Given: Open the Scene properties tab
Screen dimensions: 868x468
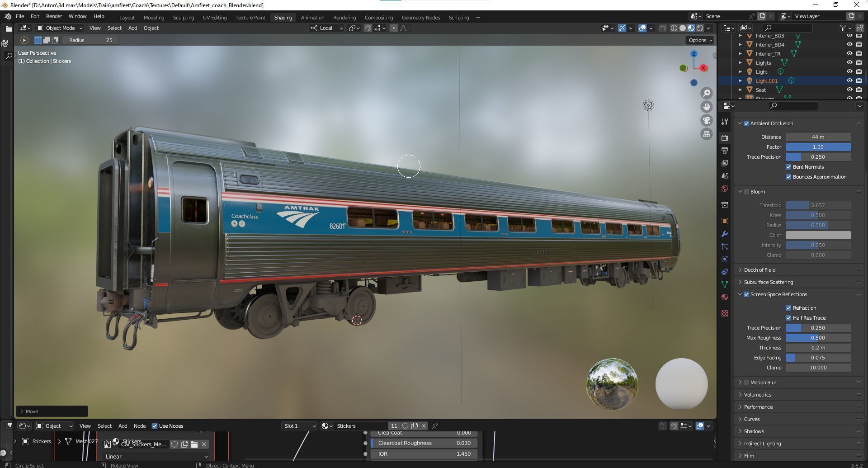Looking at the screenshot, I should click(725, 175).
